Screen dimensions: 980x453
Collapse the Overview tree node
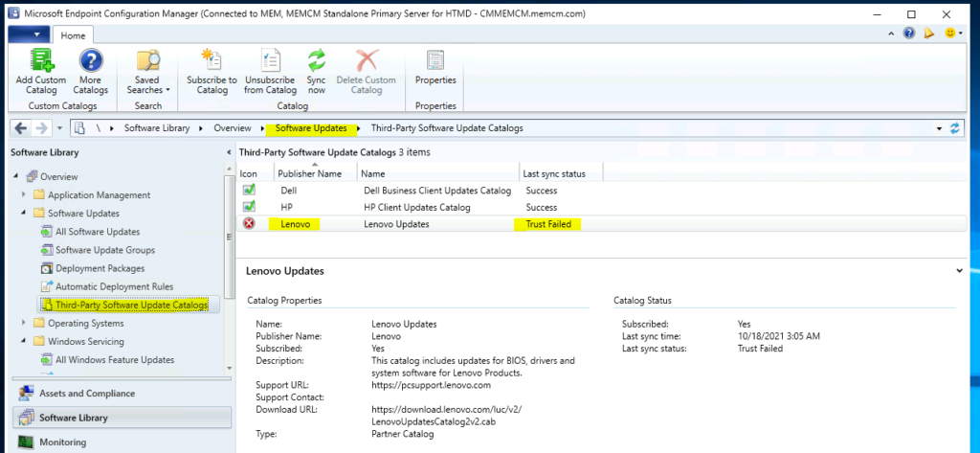[x=15, y=176]
